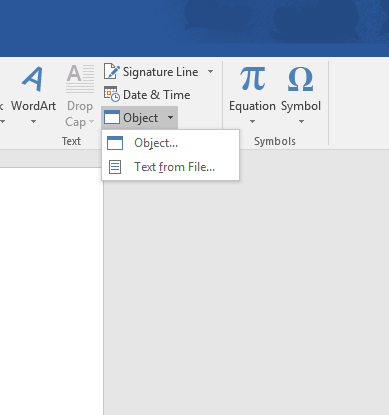Choose Object... from the dropdown menu

pos(170,143)
